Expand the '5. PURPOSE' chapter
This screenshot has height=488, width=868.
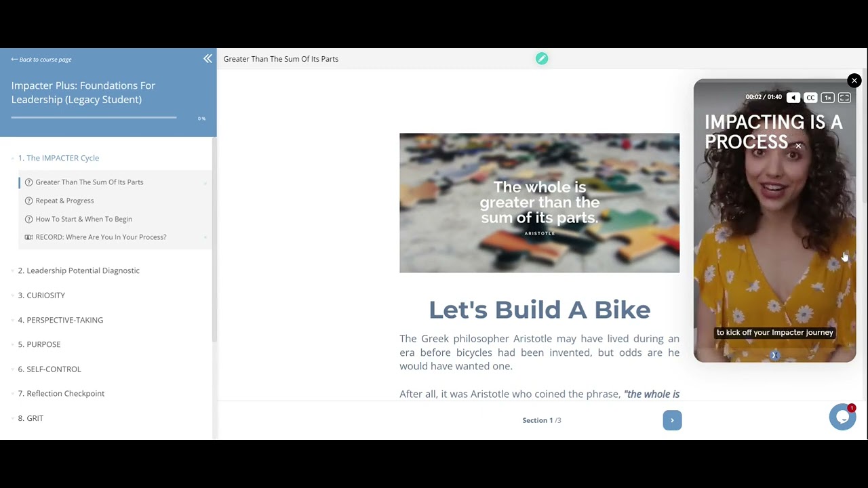point(39,344)
